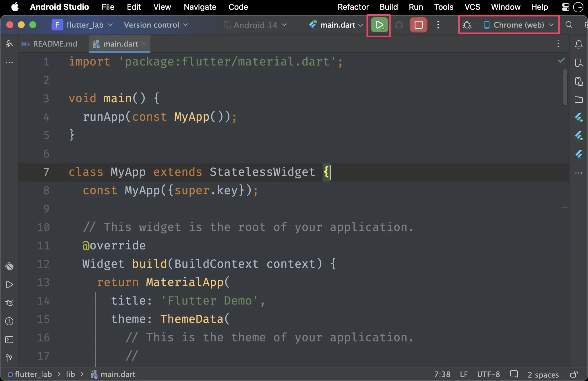
Task: Click 'Flutter Demo' string on line 14
Action: coord(209,301)
